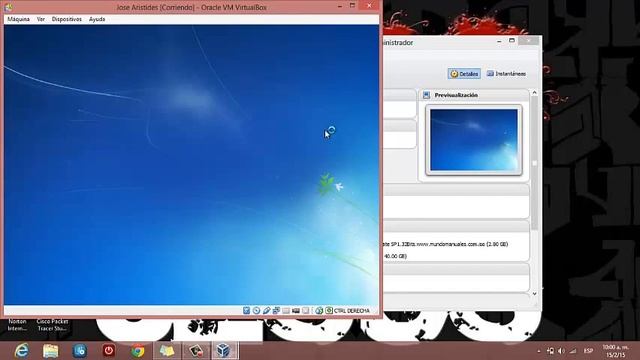Click the CTRL DERECHA host key label
The image size is (640, 360).
(352, 311)
